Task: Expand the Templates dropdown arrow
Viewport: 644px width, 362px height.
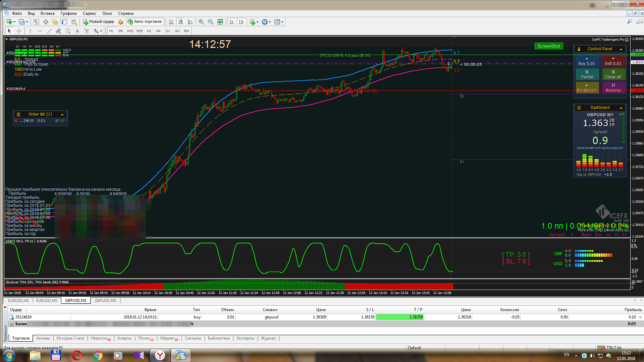Action: tap(282, 22)
